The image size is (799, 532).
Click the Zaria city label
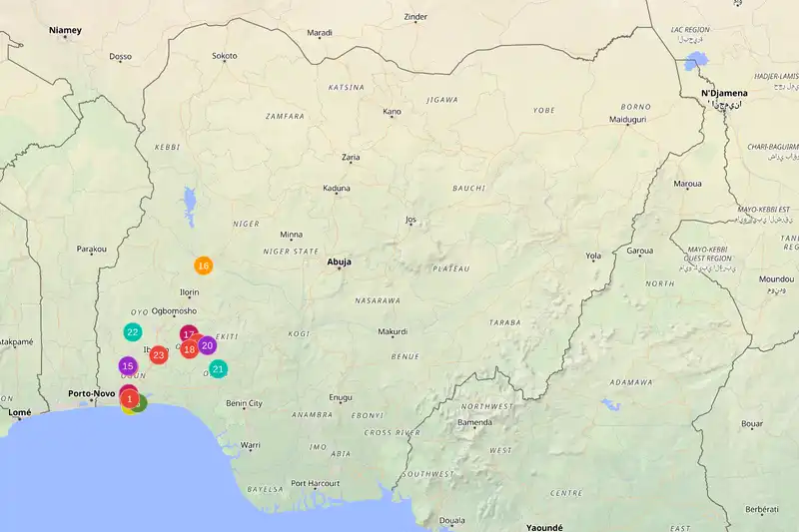[351, 157]
